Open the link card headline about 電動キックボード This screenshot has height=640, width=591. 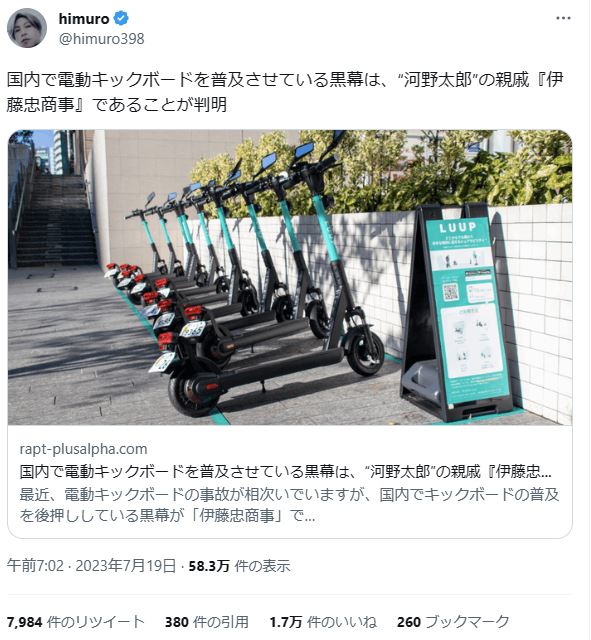285,471
